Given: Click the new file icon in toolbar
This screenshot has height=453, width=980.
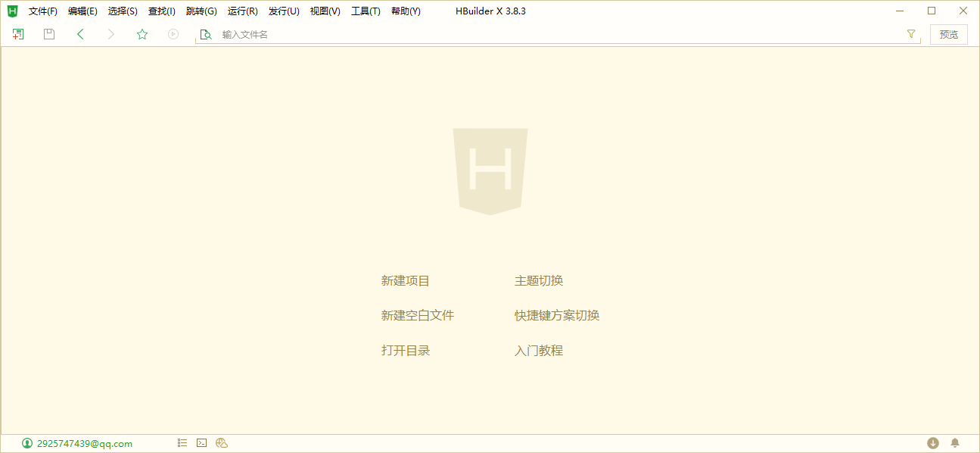Looking at the screenshot, I should (17, 34).
